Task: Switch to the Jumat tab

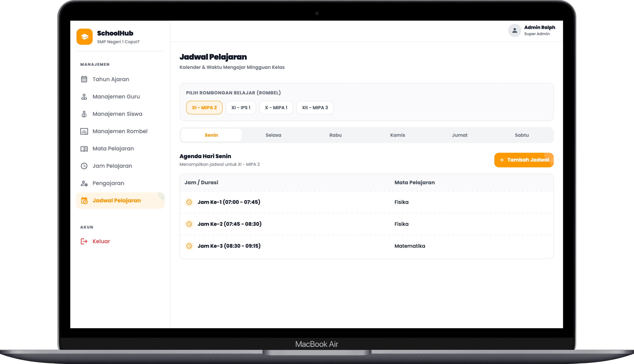Action: click(x=460, y=135)
